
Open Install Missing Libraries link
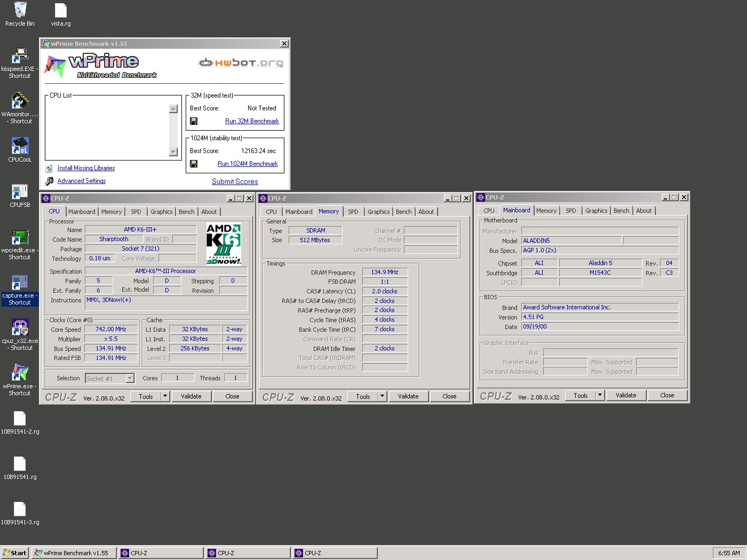86,168
